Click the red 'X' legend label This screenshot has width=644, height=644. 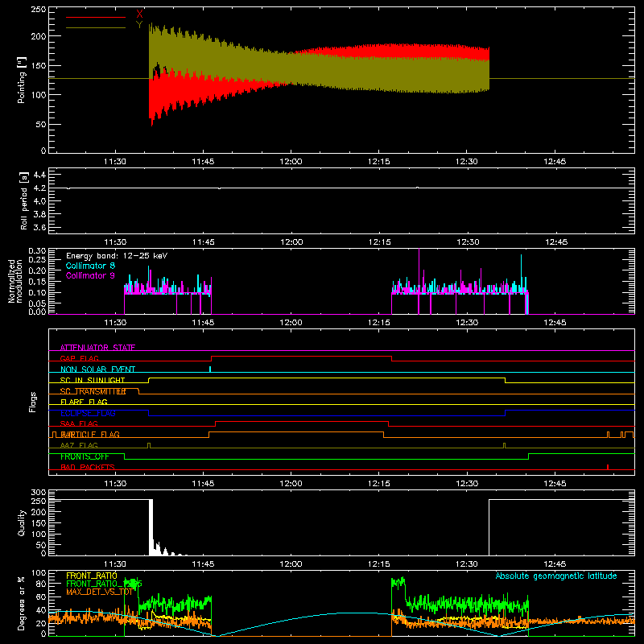(x=139, y=14)
